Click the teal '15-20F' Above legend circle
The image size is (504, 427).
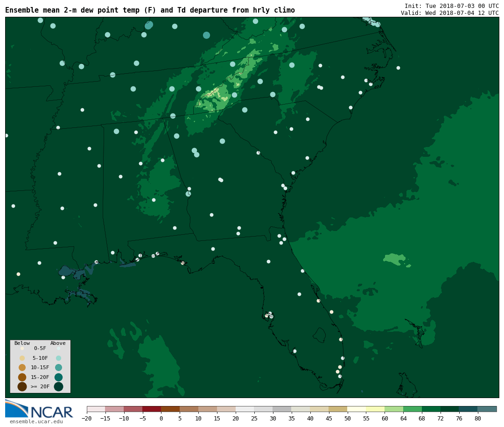(x=58, y=377)
